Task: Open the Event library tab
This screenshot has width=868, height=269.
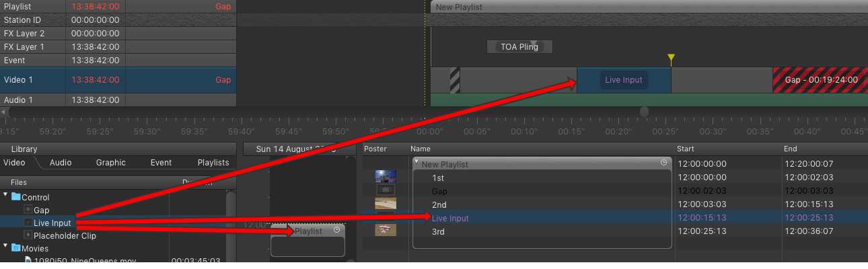Action: (x=161, y=162)
